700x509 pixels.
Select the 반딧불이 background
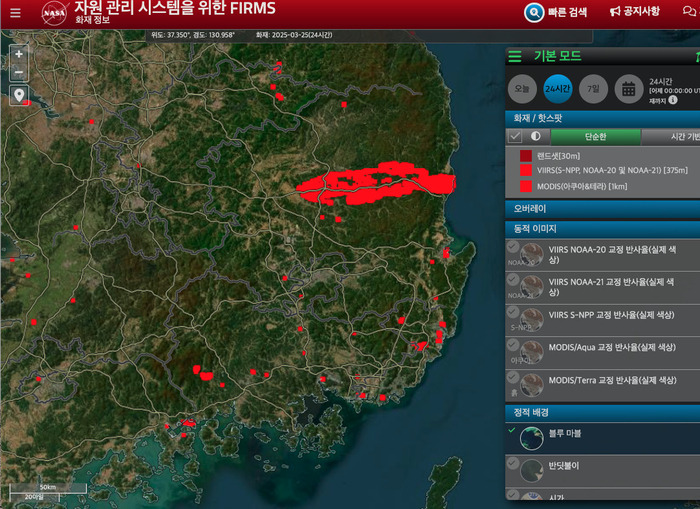(x=602, y=471)
